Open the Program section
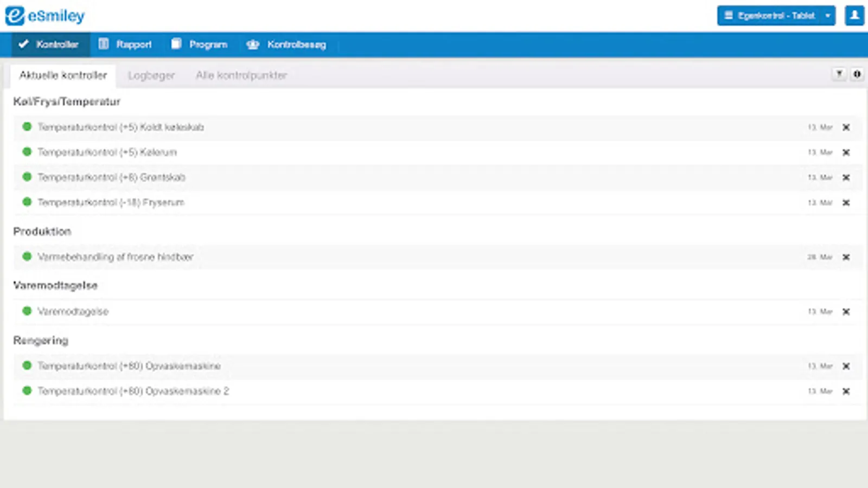The width and height of the screenshot is (868, 488). pyautogui.click(x=199, y=44)
